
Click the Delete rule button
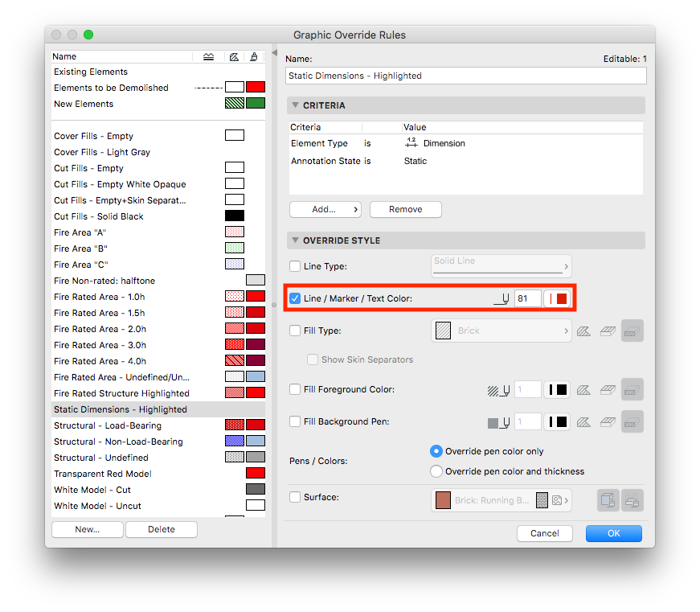tap(162, 529)
